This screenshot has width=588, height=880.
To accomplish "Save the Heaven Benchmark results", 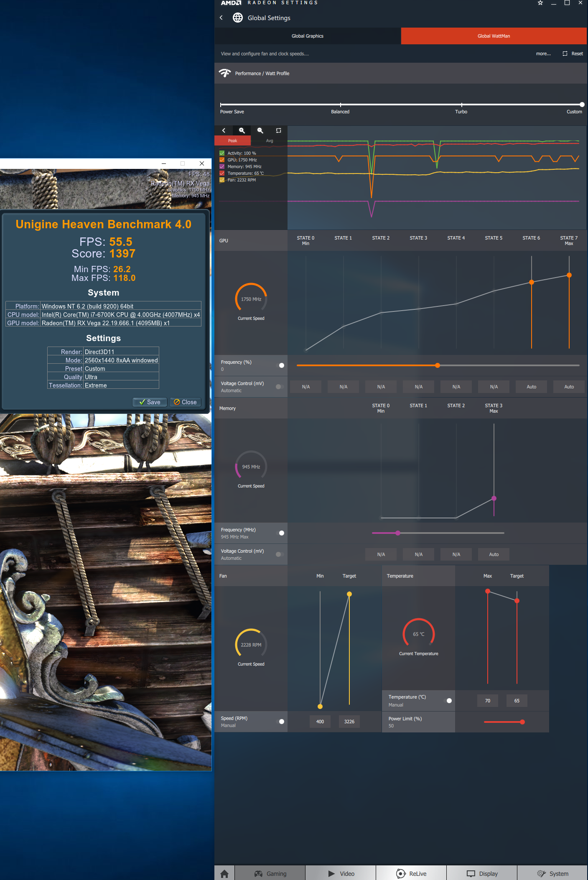I will click(150, 402).
